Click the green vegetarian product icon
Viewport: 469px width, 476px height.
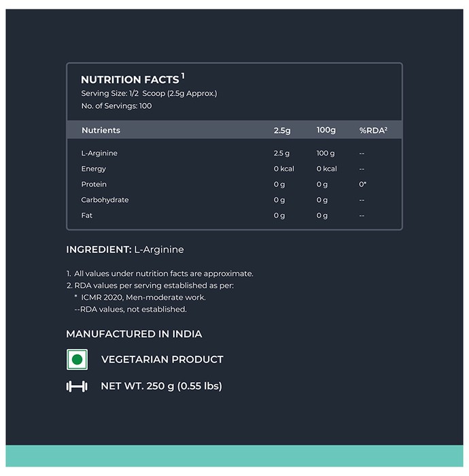(x=77, y=360)
